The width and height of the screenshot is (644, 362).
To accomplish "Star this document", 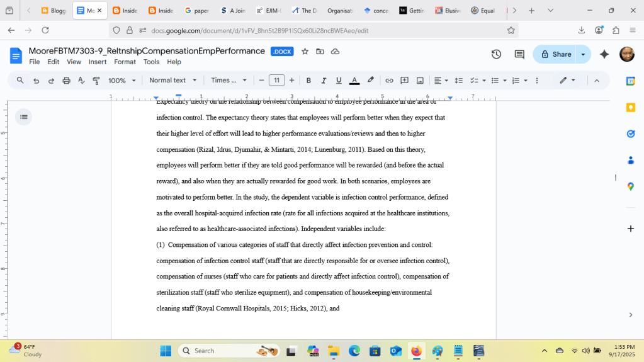I will (305, 52).
